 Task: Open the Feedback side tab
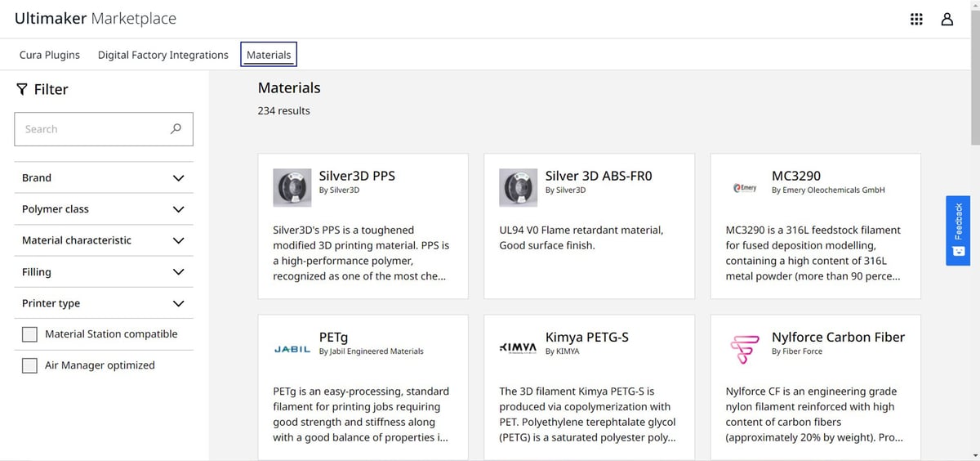click(x=958, y=230)
